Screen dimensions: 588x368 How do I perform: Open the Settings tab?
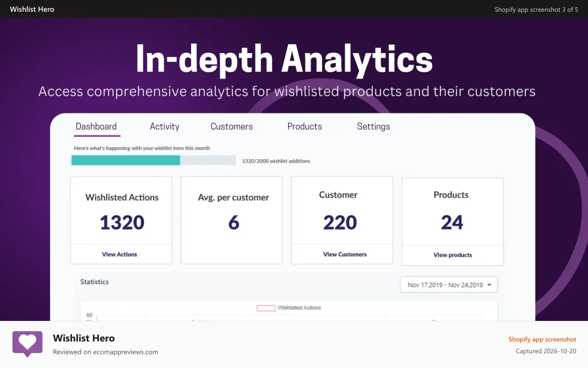tap(373, 127)
